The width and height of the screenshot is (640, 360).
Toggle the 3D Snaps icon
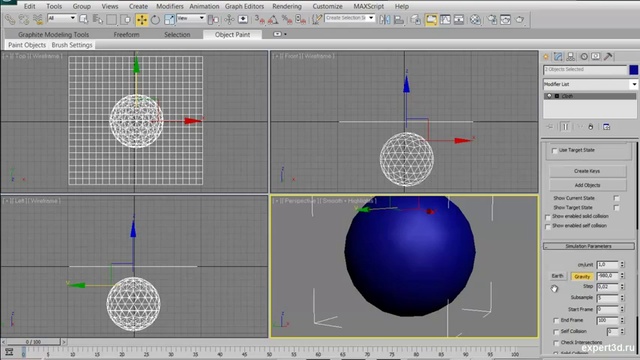pos(260,19)
